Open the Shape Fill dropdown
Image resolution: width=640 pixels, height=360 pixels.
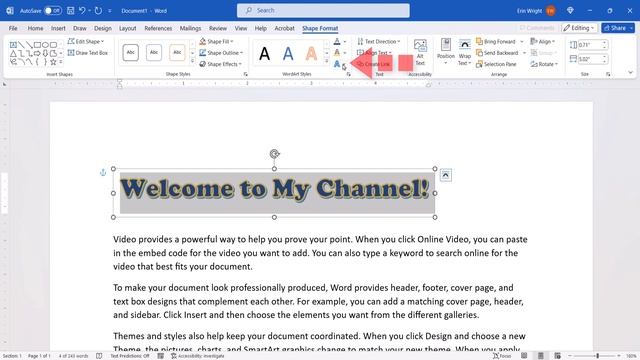[216, 41]
